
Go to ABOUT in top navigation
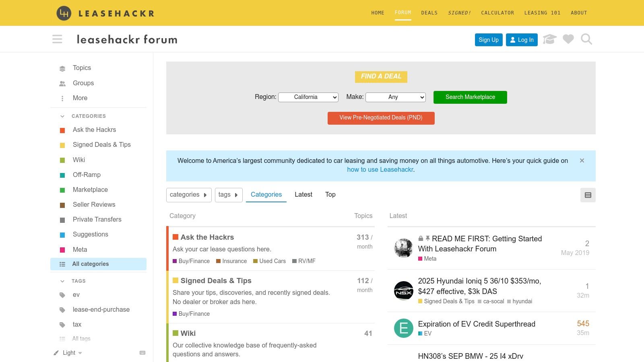click(579, 13)
